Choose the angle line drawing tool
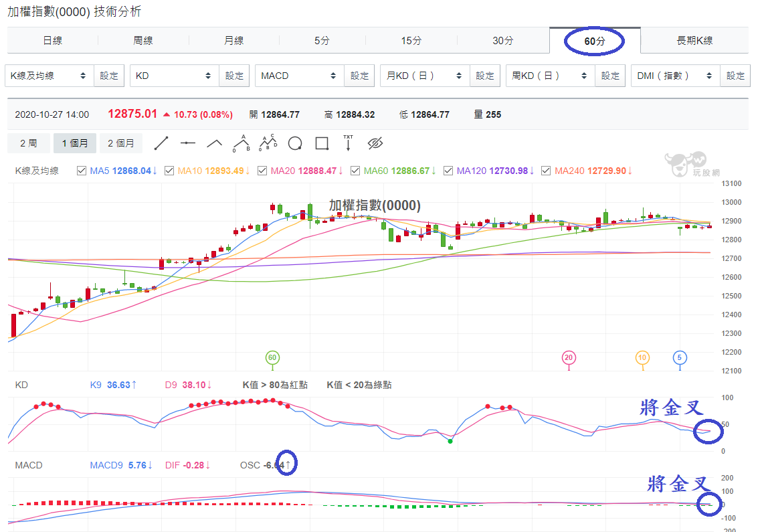 [214, 143]
